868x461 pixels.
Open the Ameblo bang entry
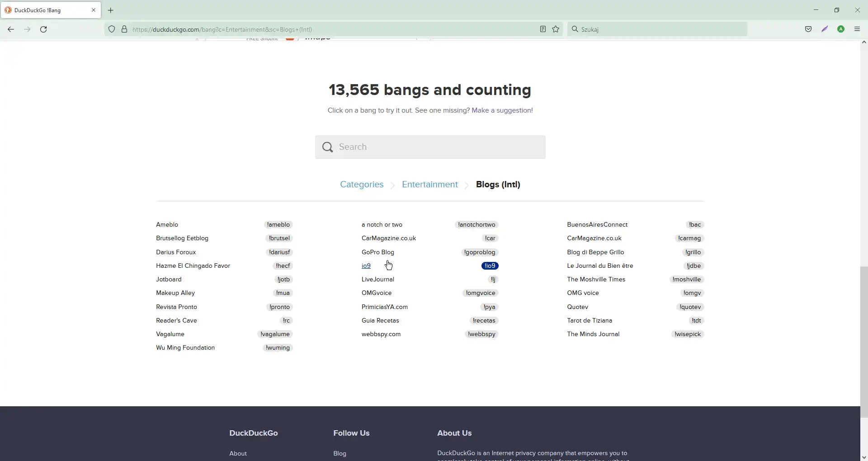tap(167, 225)
